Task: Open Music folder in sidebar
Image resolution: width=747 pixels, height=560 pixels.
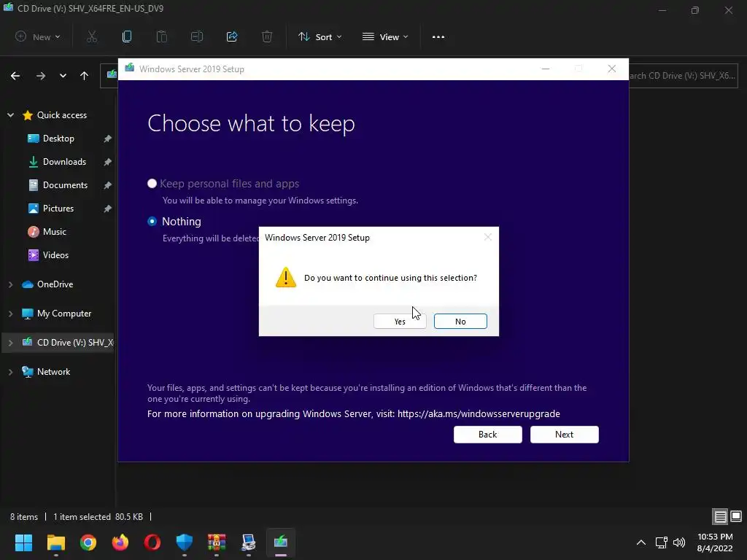Action: [54, 232]
